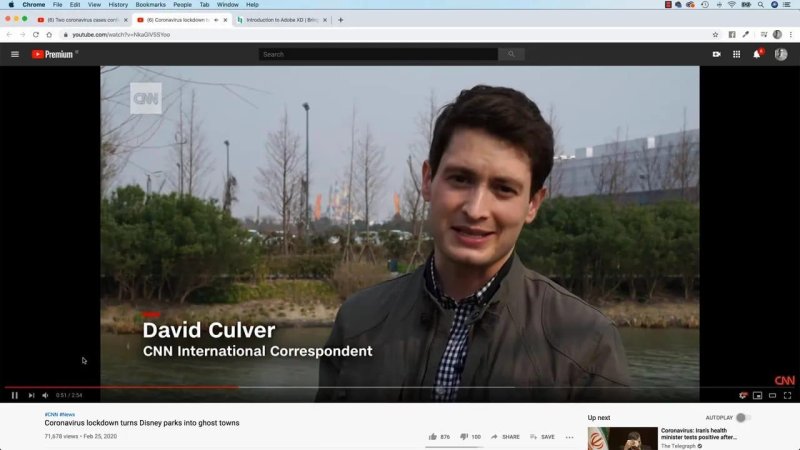Open the Bookmarks menu

(x=151, y=5)
